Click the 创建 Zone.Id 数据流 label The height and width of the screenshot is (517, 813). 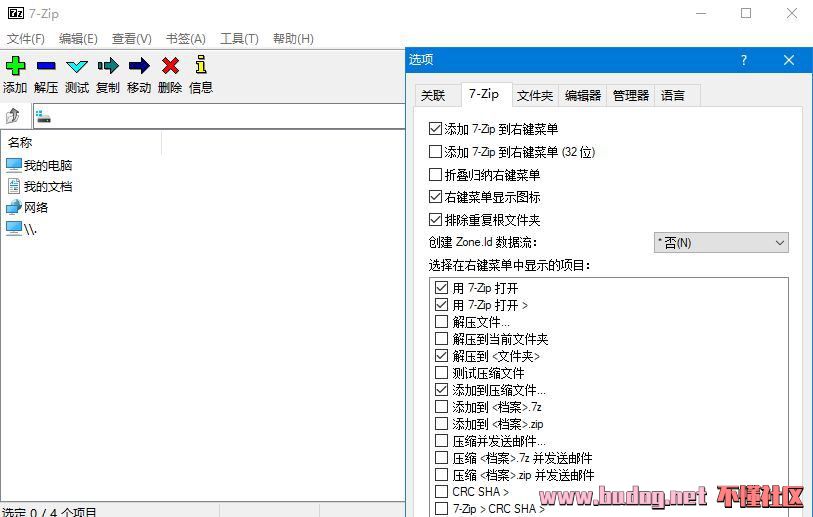[483, 242]
